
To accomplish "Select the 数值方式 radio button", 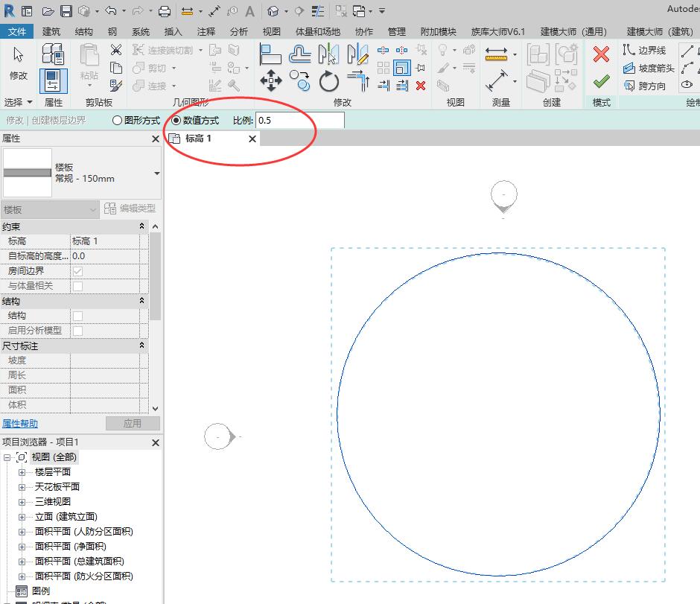I will click(176, 120).
